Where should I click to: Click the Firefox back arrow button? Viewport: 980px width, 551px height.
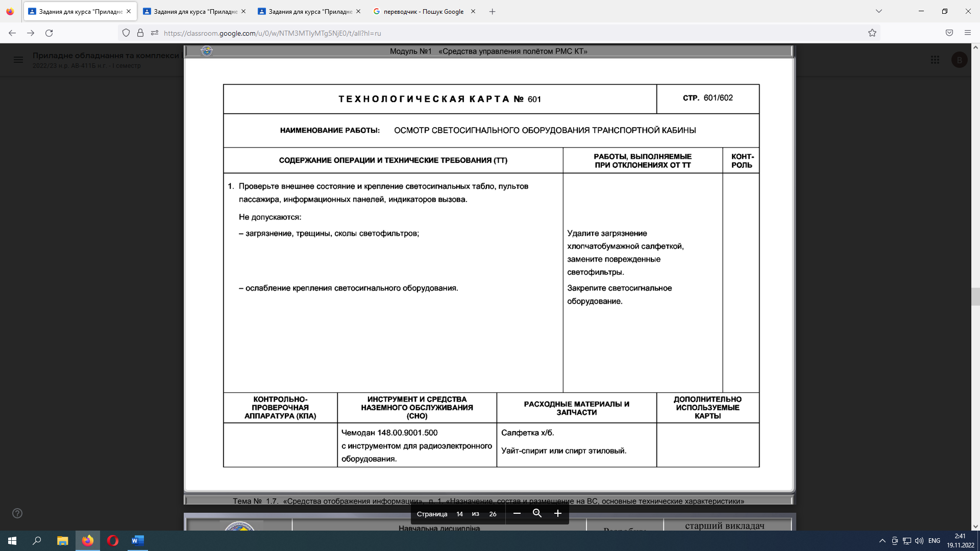click(x=12, y=33)
